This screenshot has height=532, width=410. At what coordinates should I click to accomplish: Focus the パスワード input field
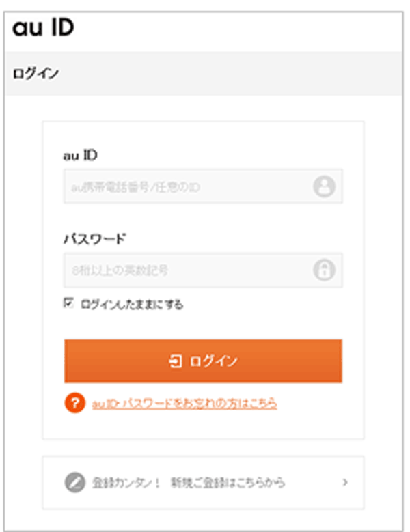click(204, 270)
